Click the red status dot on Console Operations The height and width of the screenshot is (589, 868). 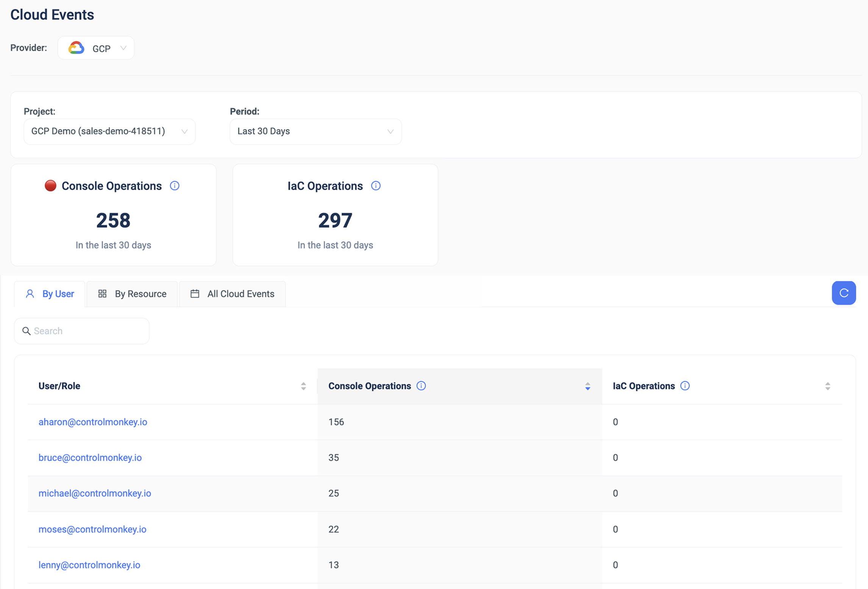(x=50, y=186)
